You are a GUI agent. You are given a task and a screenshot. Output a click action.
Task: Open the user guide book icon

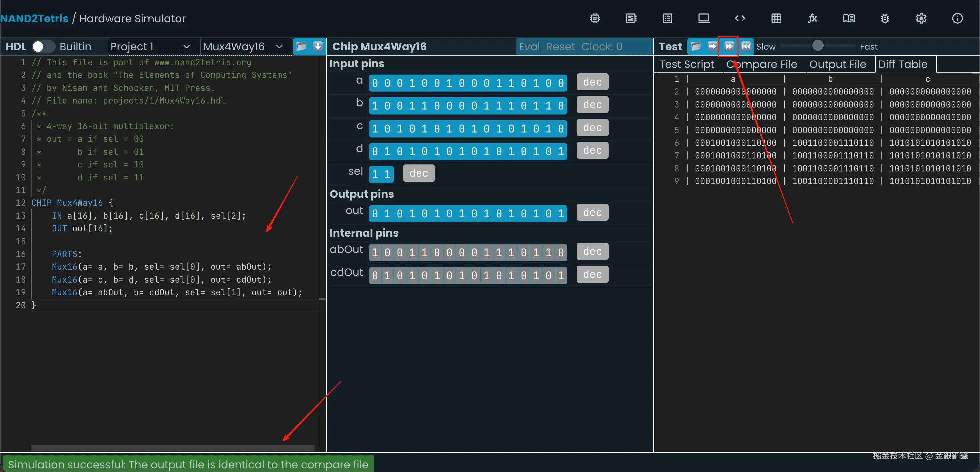[x=848, y=18]
